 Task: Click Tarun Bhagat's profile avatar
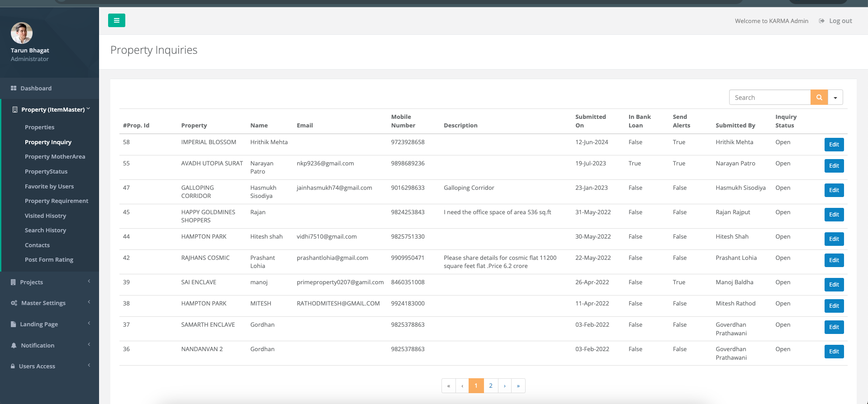(x=22, y=33)
